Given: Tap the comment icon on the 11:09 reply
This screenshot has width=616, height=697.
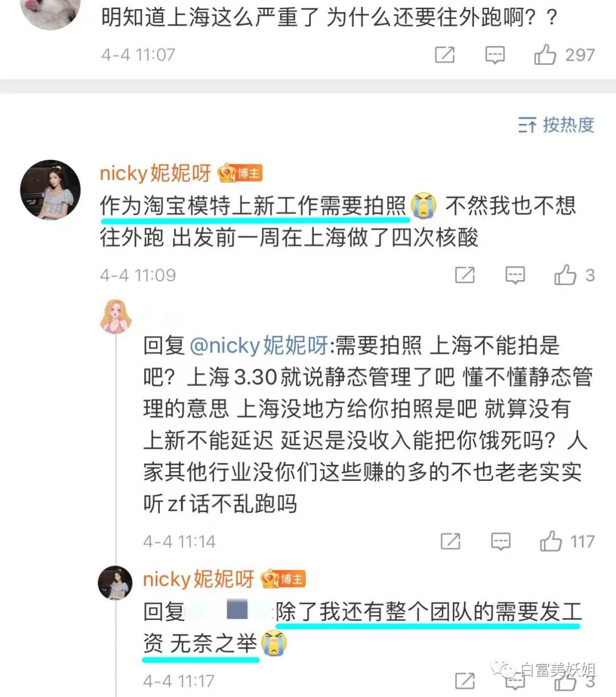Looking at the screenshot, I should pos(515,275).
